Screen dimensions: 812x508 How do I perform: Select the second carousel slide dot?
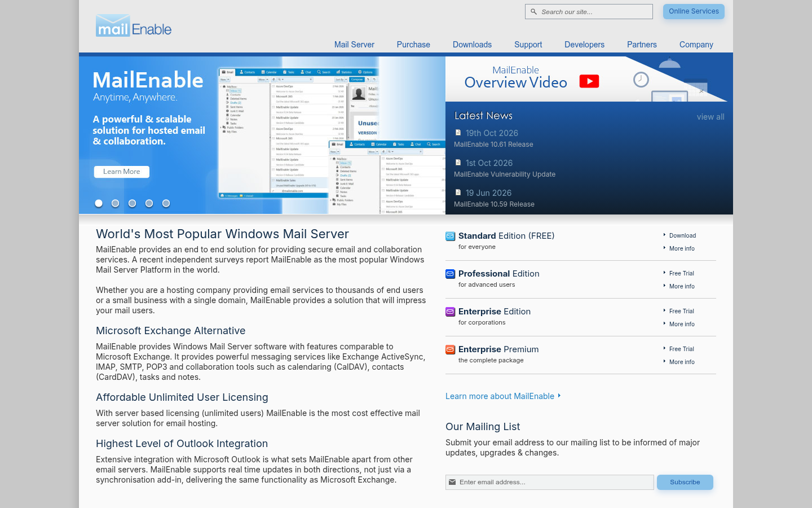click(116, 203)
